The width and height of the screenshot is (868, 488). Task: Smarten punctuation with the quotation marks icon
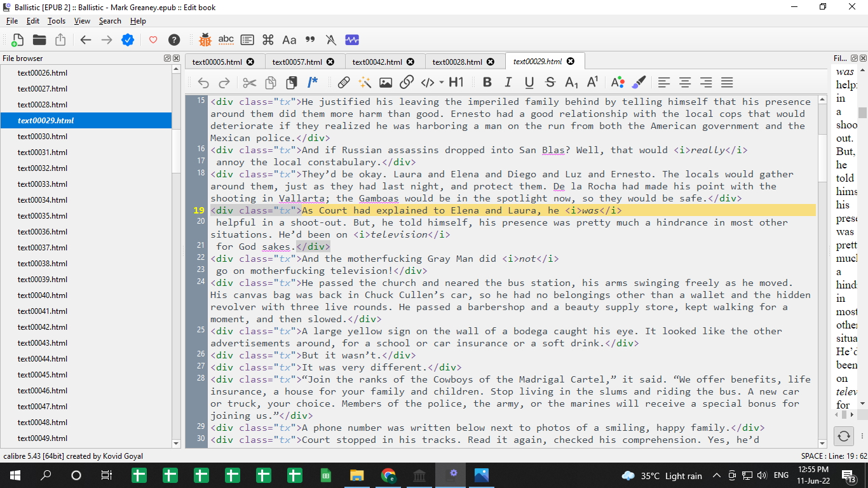coord(310,40)
